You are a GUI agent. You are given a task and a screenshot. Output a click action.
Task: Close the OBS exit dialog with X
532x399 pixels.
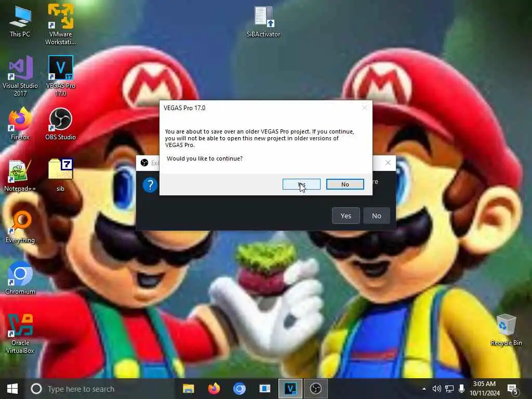click(x=388, y=163)
